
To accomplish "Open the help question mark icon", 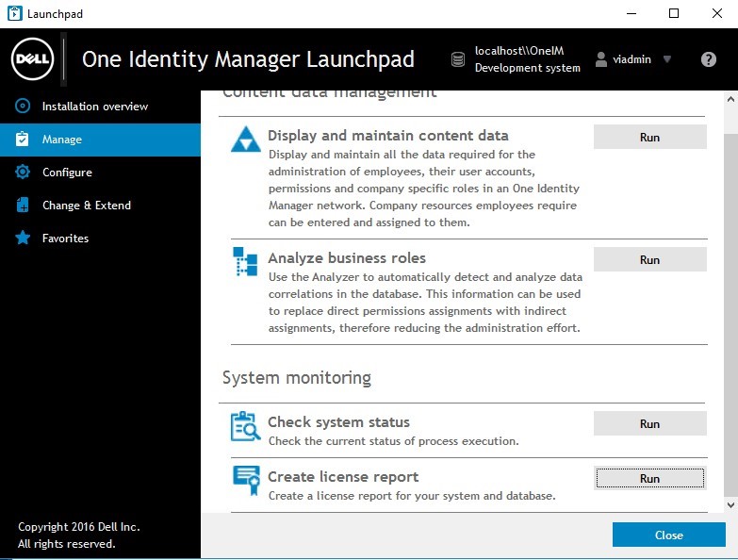I will pos(709,59).
